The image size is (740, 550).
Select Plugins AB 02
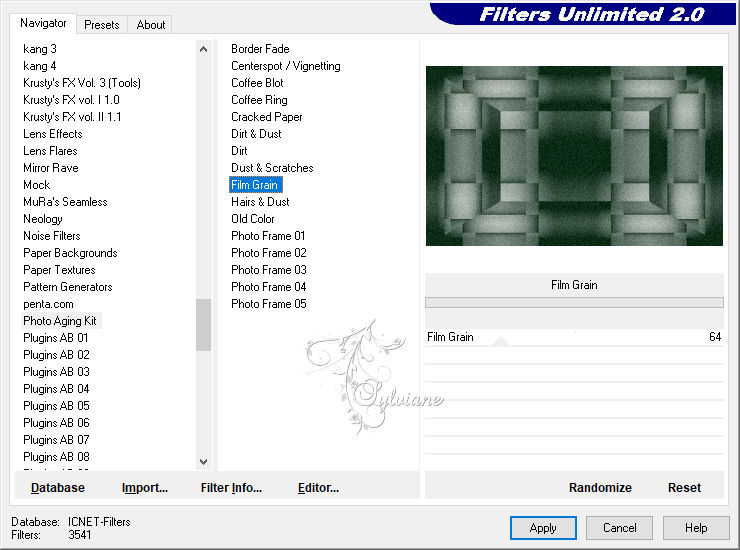(56, 355)
